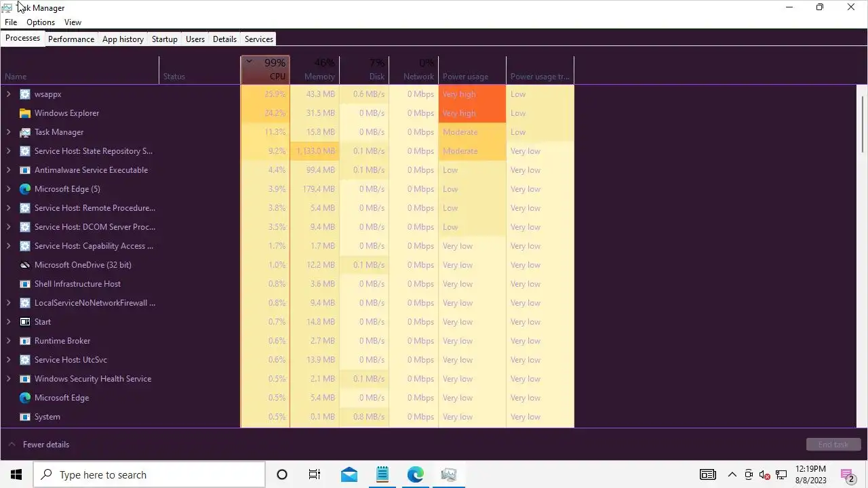Click the Task Manager process row icon

click(25, 132)
